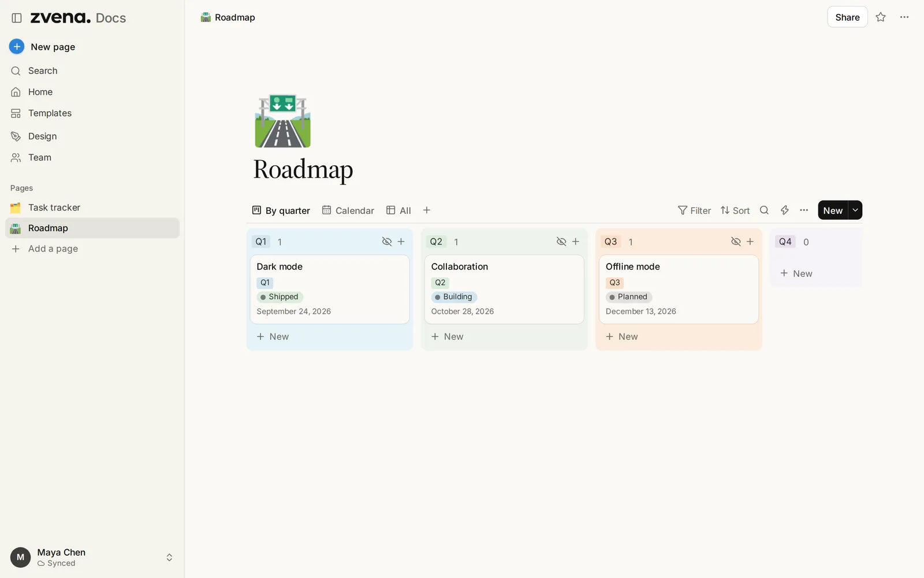Open automations lightning bolt icon
Image resolution: width=924 pixels, height=578 pixels.
pyautogui.click(x=785, y=210)
